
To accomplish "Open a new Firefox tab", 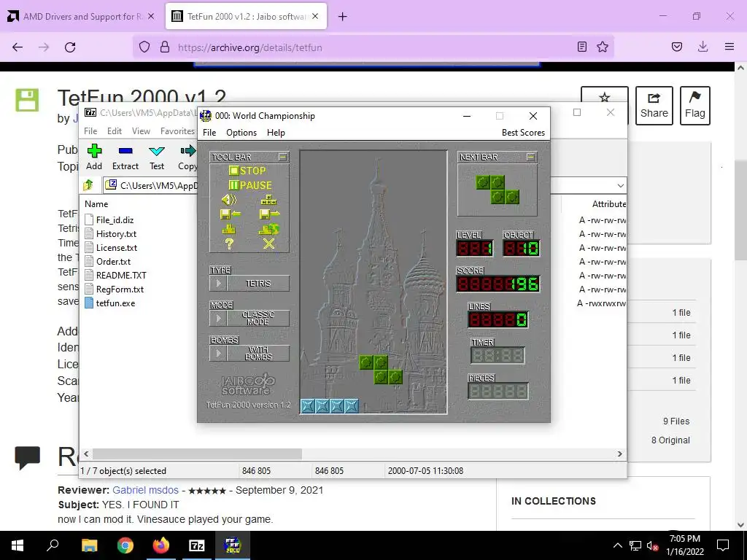I will (x=343, y=17).
